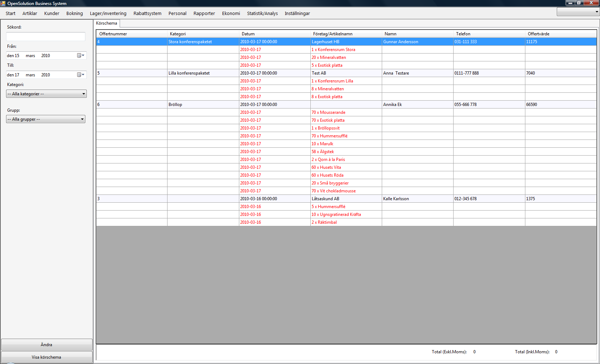Click the Kalle Karlsson name cell
This screenshot has width=600, height=364.
[417, 199]
